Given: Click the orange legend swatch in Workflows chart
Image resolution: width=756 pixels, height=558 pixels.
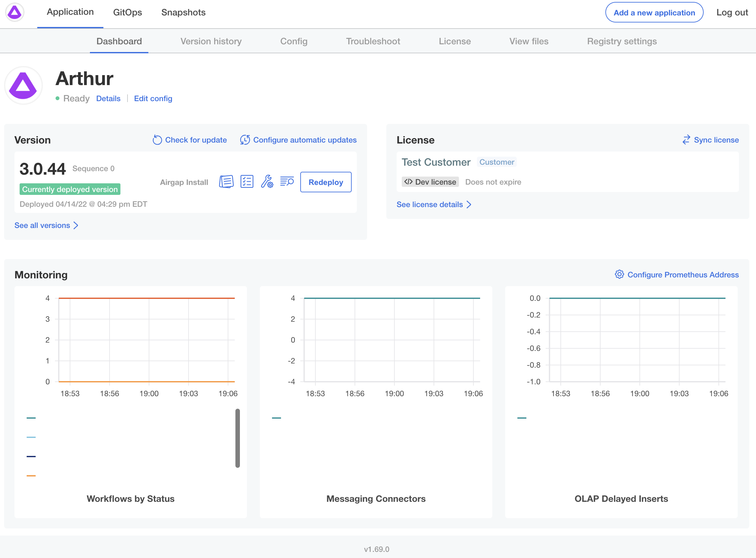Looking at the screenshot, I should point(31,475).
